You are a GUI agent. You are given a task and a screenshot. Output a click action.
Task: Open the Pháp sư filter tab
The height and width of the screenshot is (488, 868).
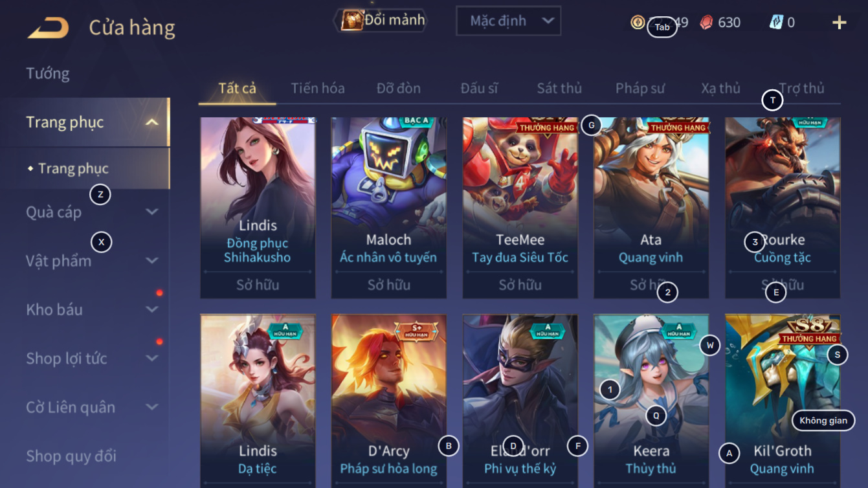640,88
